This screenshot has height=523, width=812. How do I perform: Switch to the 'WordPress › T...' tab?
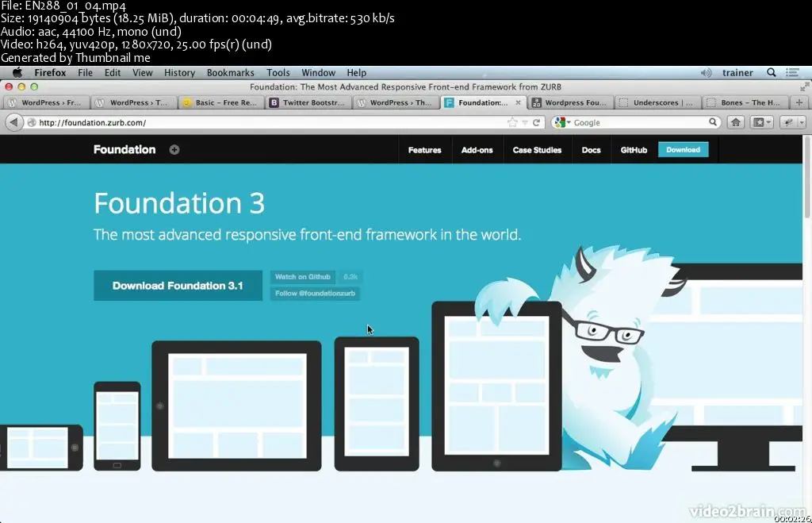click(133, 102)
